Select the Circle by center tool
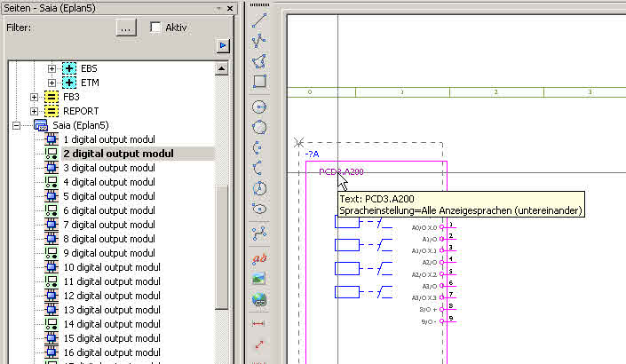Image resolution: width=626 pixels, height=364 pixels. pos(259,107)
